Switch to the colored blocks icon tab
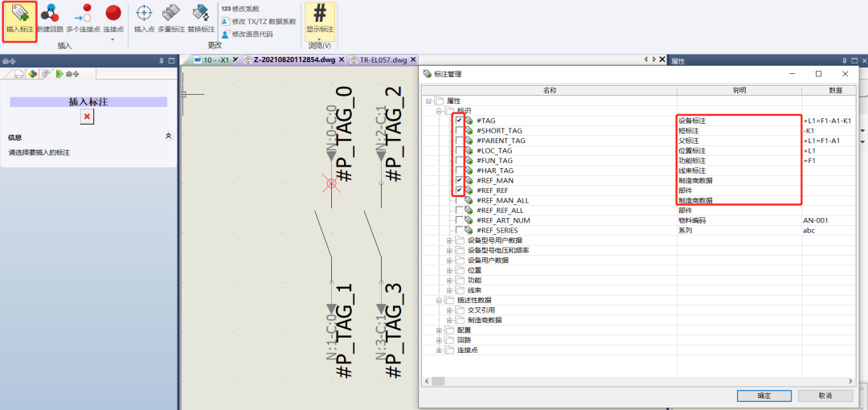 click(33, 74)
